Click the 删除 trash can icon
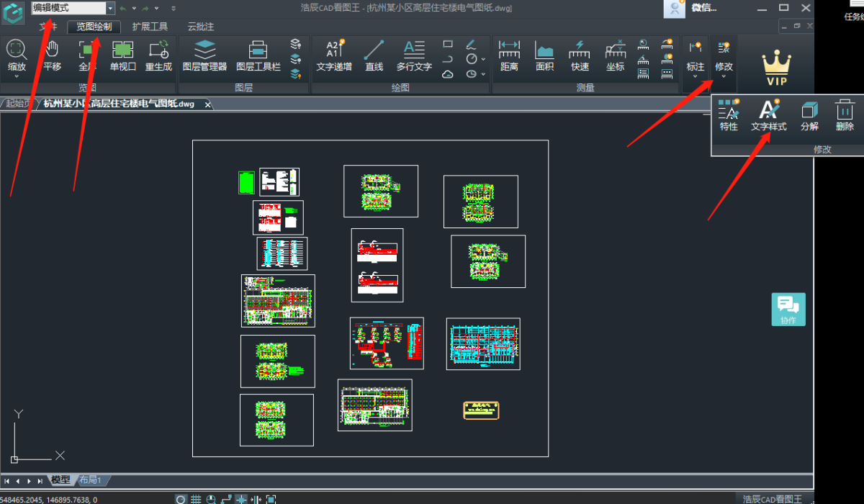The width and height of the screenshot is (864, 504). (845, 115)
